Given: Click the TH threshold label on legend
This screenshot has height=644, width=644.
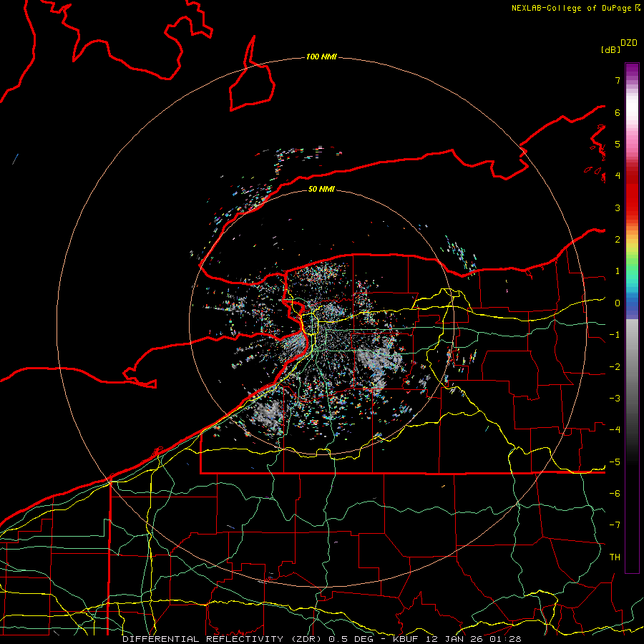Looking at the screenshot, I should click(615, 557).
